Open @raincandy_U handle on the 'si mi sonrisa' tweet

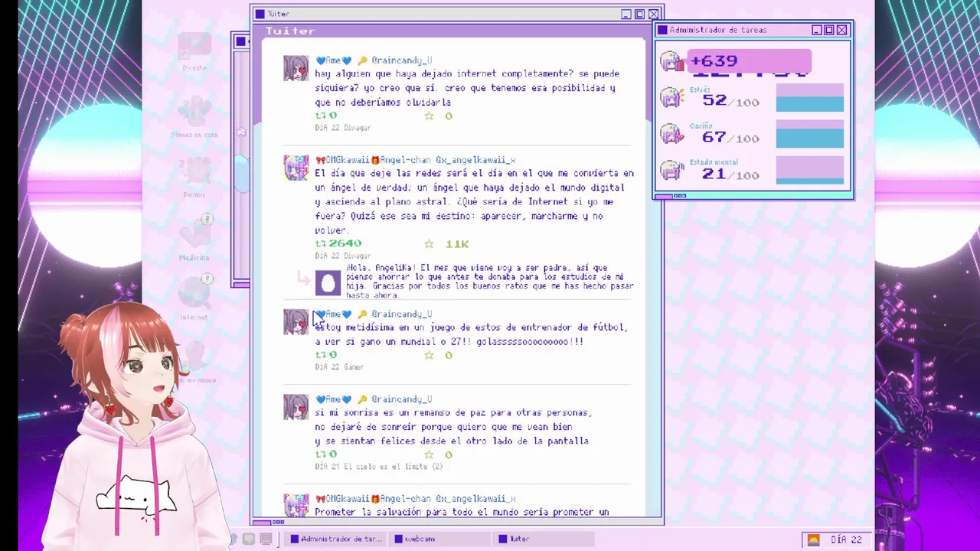point(402,399)
